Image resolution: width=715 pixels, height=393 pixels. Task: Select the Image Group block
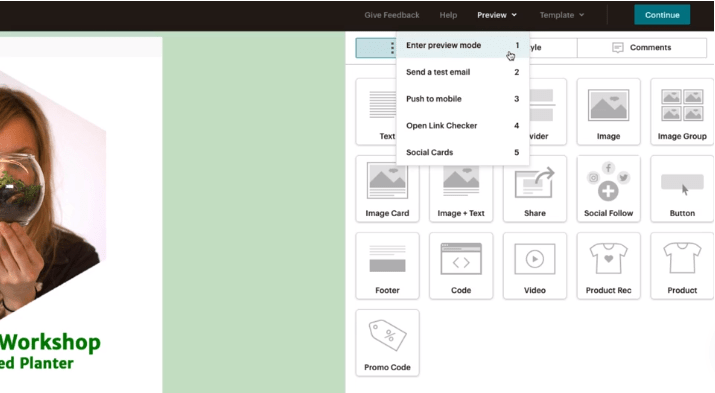pos(682,112)
